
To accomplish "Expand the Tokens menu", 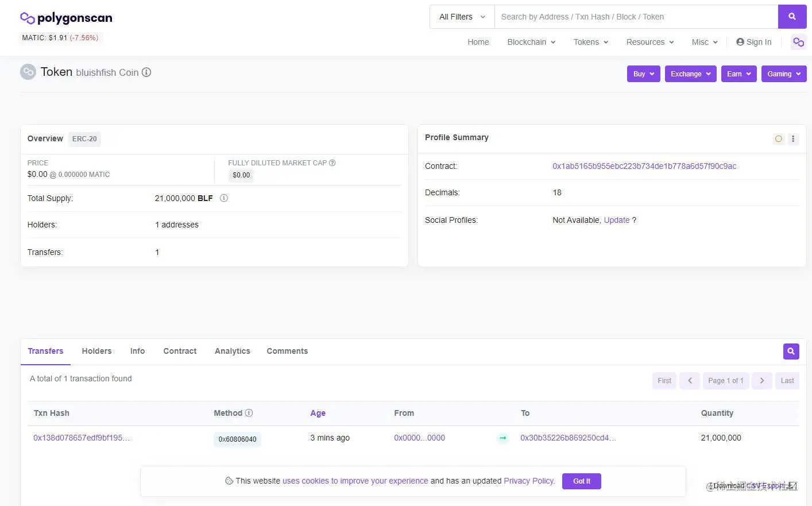I will 590,42.
